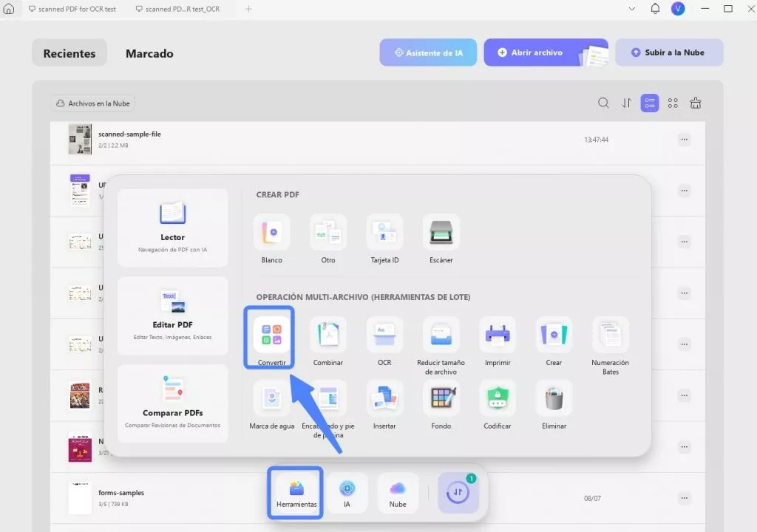Open more options for forms-samples

click(684, 498)
